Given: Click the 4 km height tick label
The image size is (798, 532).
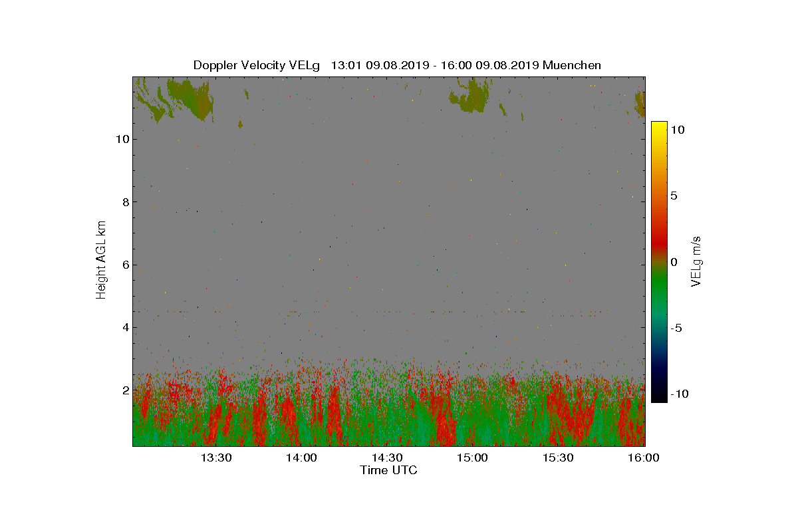Looking at the screenshot, I should 124,327.
